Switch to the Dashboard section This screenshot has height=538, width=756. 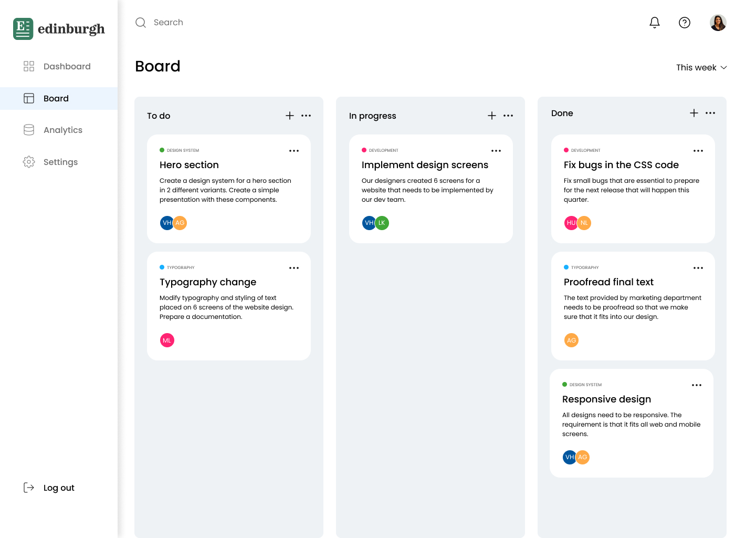click(x=67, y=66)
